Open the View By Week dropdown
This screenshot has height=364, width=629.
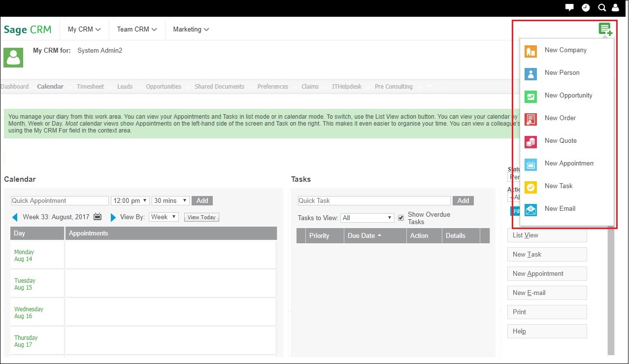164,217
